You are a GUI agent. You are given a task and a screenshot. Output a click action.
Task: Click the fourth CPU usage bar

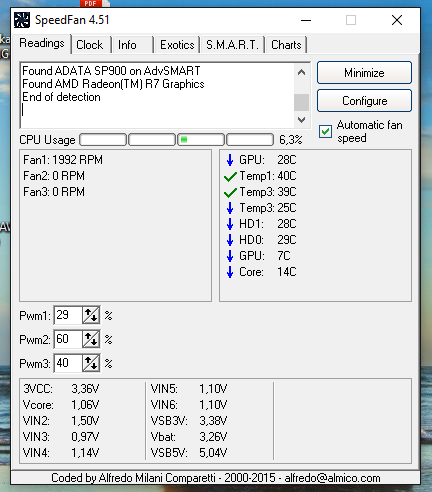pyautogui.click(x=250, y=140)
